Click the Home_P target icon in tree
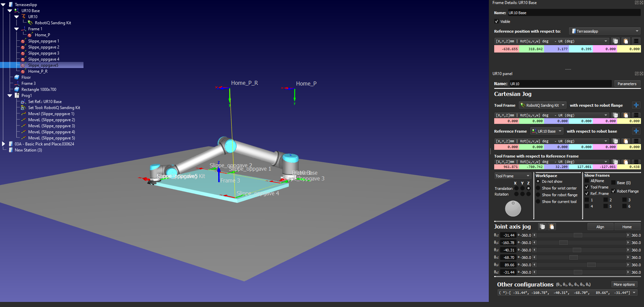 coord(30,35)
